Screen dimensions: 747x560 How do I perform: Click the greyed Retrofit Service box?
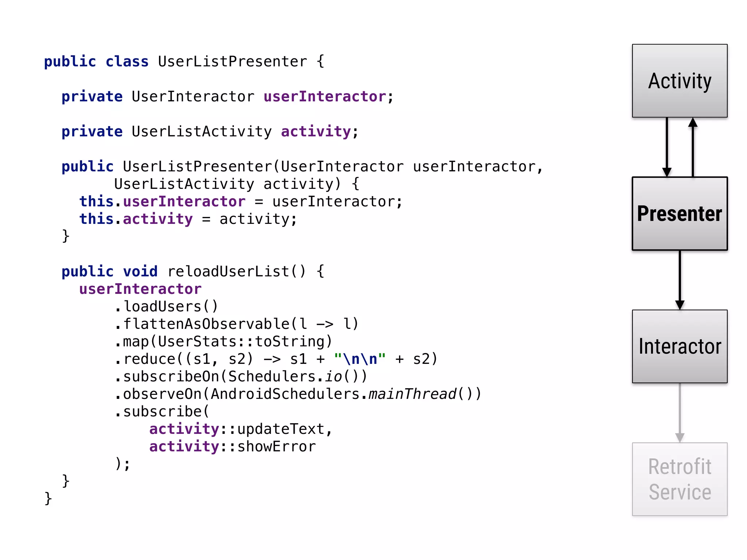(x=679, y=479)
